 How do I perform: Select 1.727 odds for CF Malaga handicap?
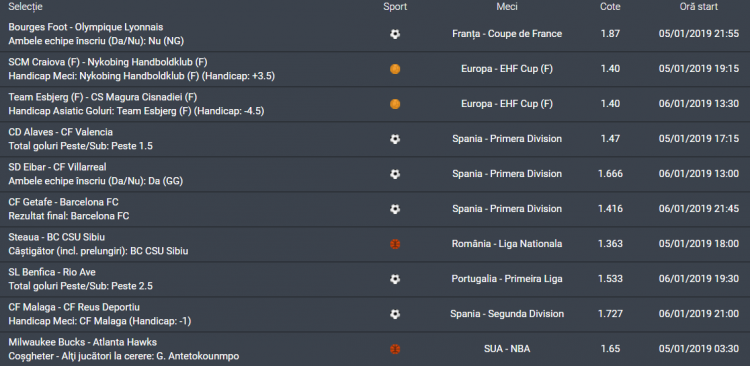610,314
